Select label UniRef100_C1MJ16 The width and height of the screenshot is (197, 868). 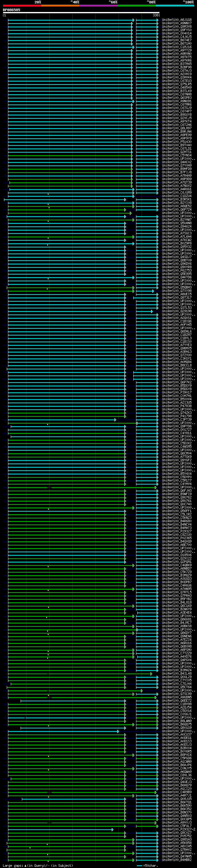176,47
